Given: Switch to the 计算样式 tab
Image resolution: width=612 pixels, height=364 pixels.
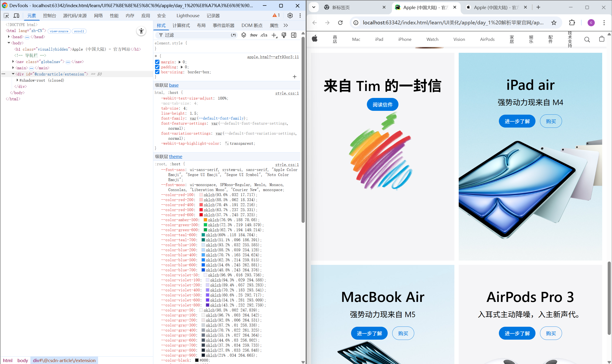Looking at the screenshot, I should tap(181, 26).
